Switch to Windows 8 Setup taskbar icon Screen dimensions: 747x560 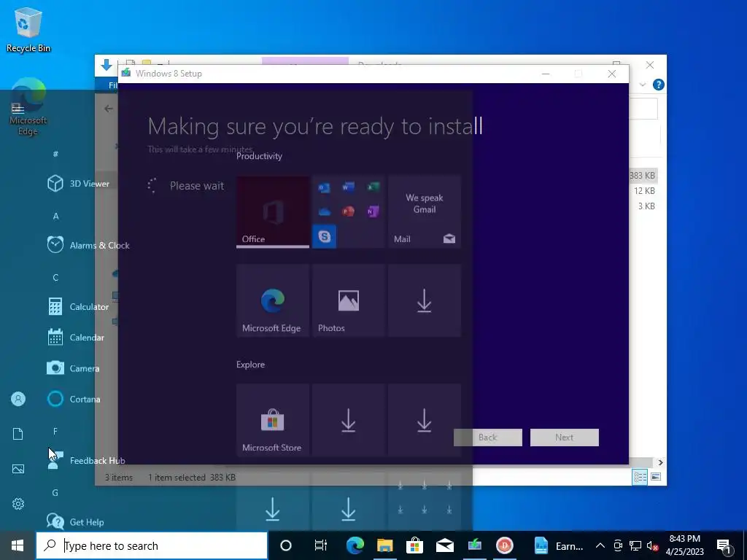475,545
